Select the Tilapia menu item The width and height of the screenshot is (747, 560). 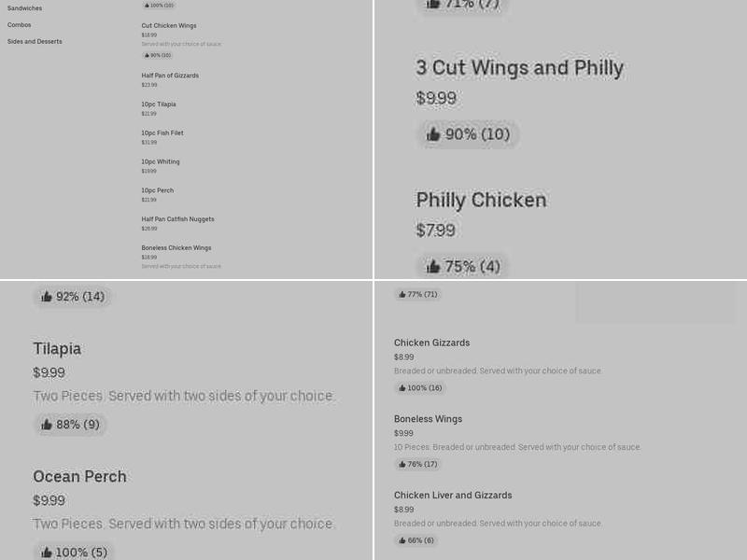click(x=57, y=348)
